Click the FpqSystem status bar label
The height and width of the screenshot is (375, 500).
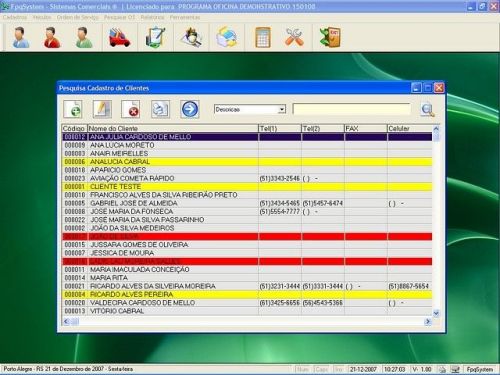tap(480, 369)
